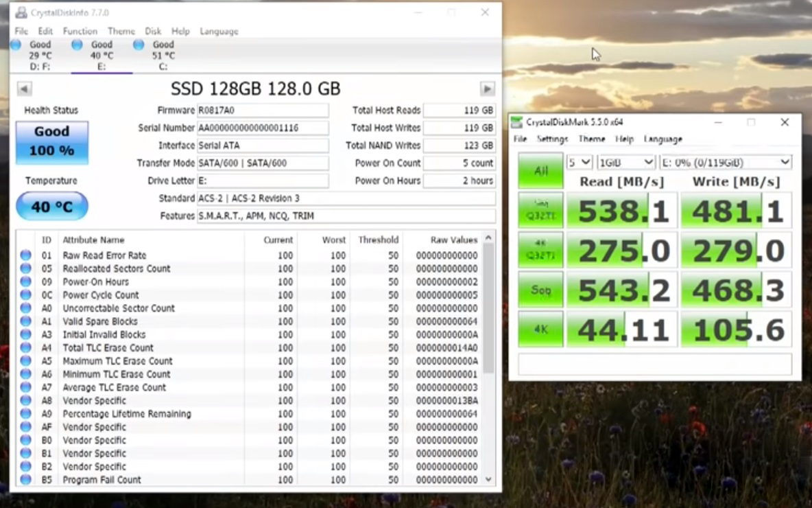
Task: Click the CrystalDiskInfo title bar app icon
Action: click(21, 12)
